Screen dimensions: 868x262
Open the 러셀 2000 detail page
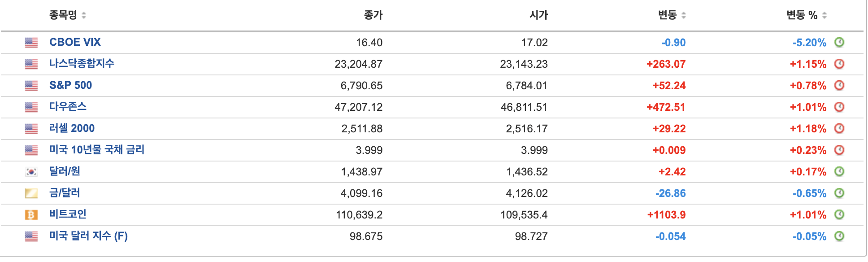(x=72, y=128)
